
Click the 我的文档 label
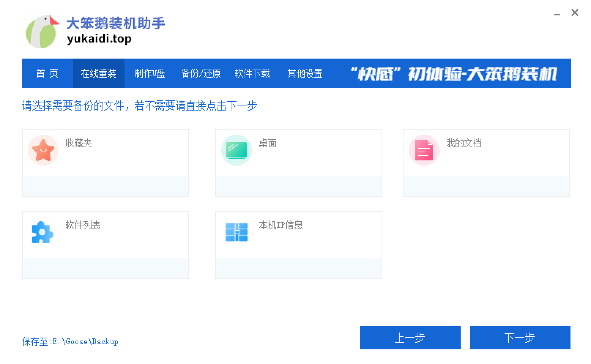click(464, 143)
